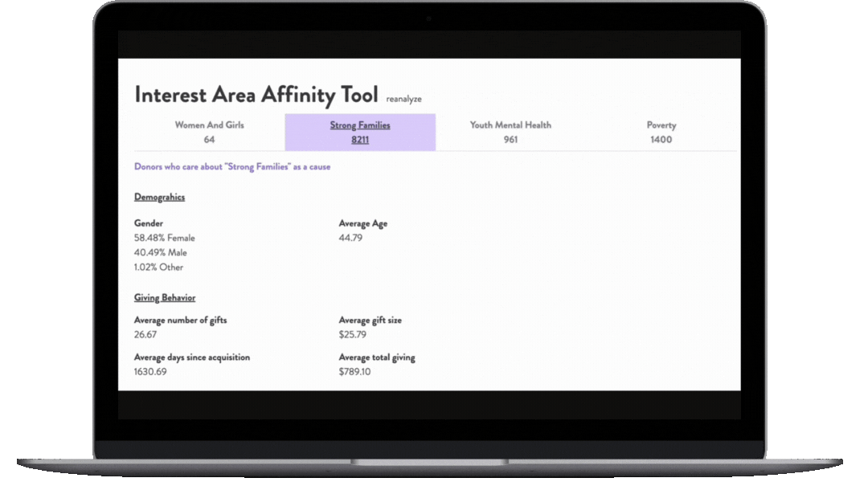Screen dimensions: 868x482
Task: Select the Average days since acquisition value
Action: tap(150, 372)
